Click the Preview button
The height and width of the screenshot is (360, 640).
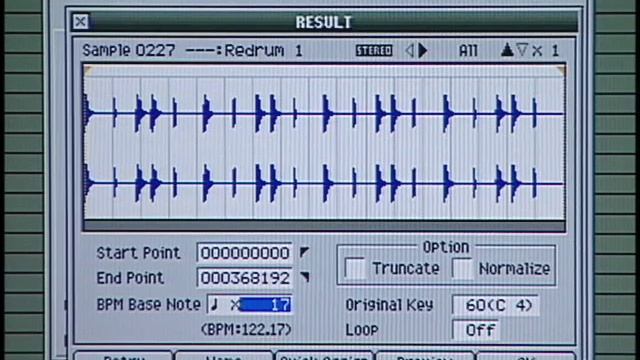click(424, 356)
